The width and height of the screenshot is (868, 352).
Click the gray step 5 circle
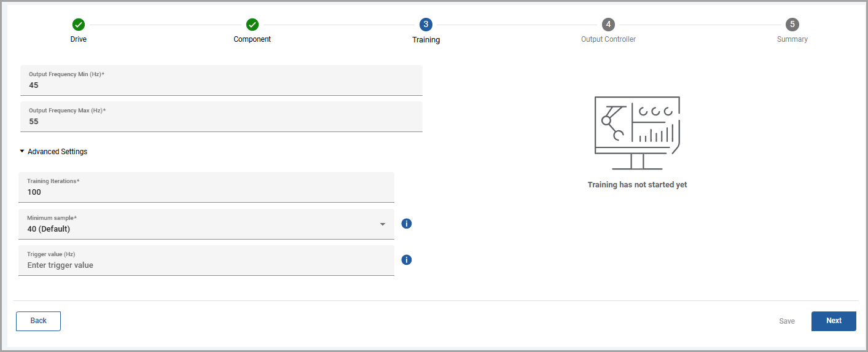(x=792, y=25)
